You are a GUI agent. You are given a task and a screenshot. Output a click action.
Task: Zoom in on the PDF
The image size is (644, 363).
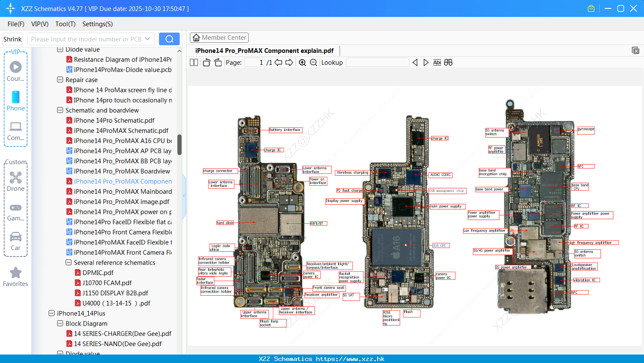point(302,63)
